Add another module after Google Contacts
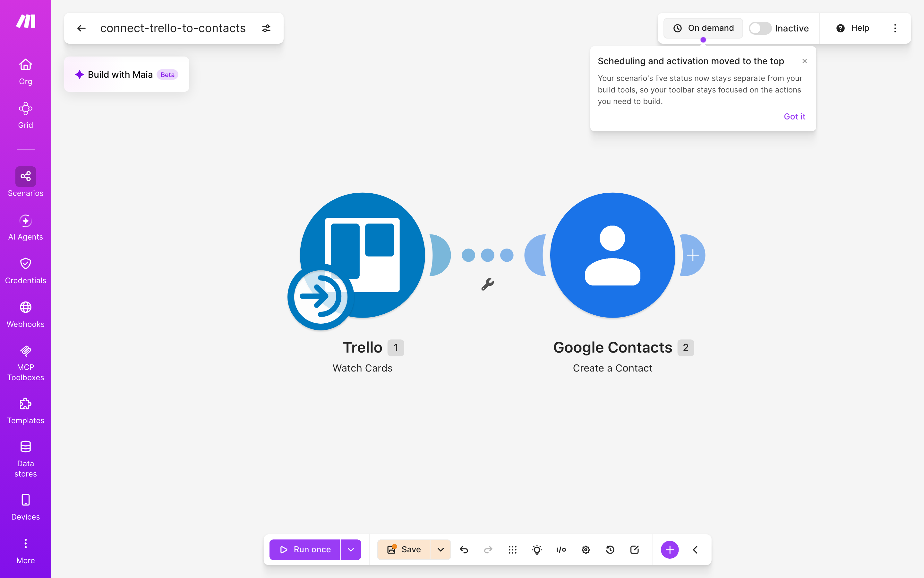Viewport: 924px width, 578px height. (x=693, y=255)
